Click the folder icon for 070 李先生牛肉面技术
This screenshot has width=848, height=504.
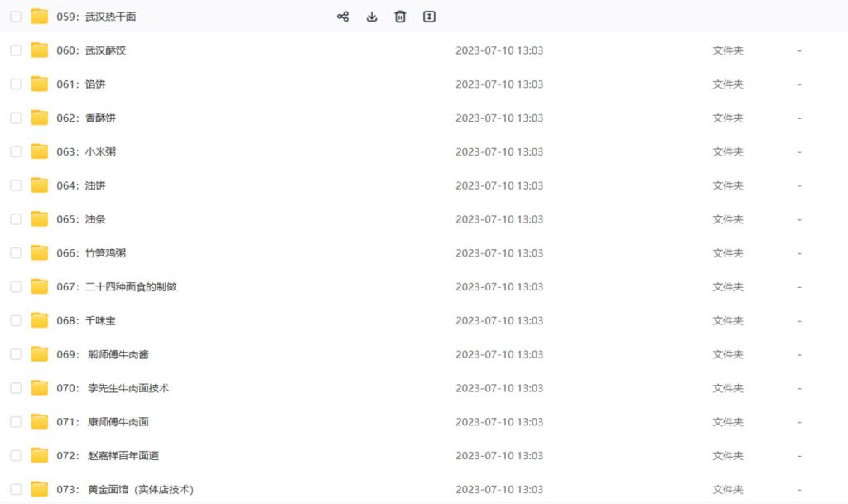40,388
